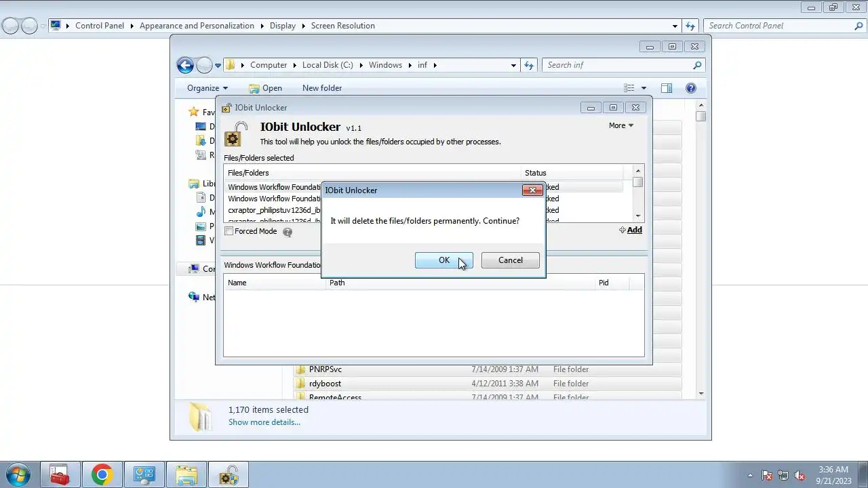Click the IObit Unlocker padlock logo
Viewport: 868px width, 488px height.
[237, 134]
